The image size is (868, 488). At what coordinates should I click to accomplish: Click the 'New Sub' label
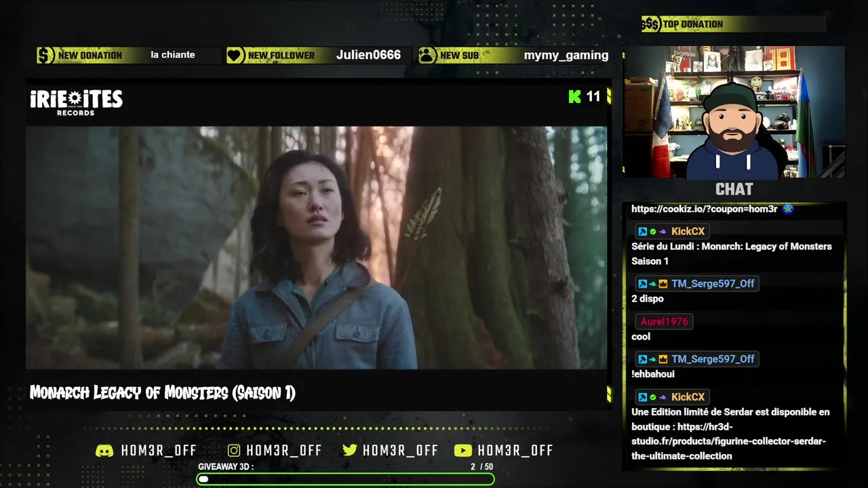click(459, 56)
